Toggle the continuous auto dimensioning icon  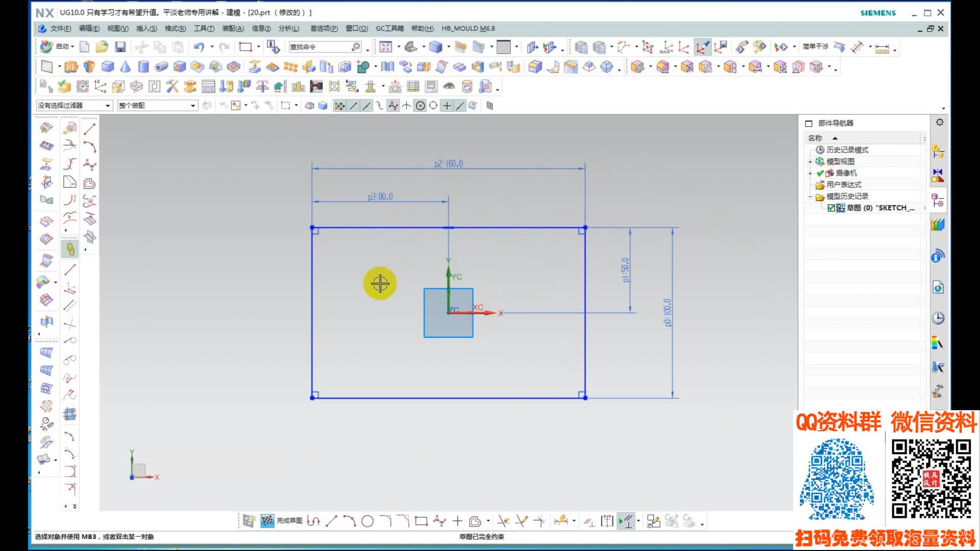(x=625, y=521)
